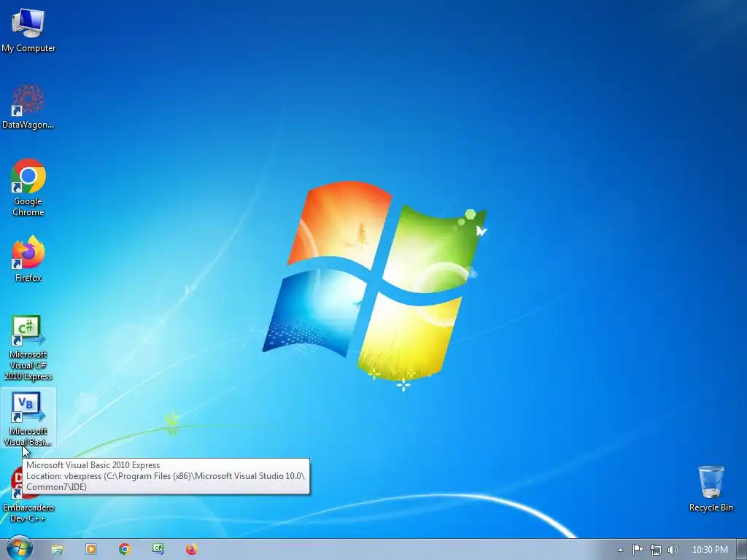Open the Windows Start menu orb
This screenshot has width=747, height=560.
[x=19, y=548]
